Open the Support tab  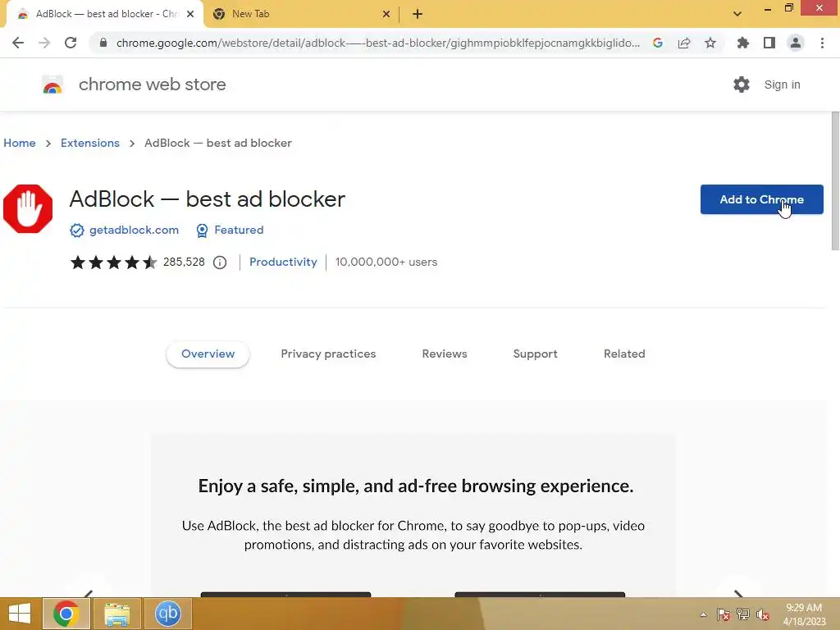click(535, 354)
